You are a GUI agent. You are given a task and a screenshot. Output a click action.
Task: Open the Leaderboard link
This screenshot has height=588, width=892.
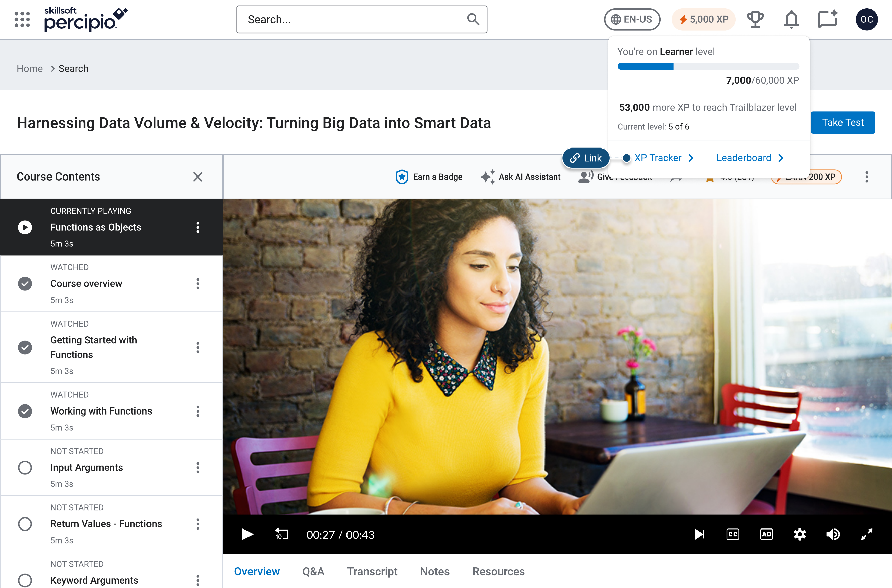pyautogui.click(x=750, y=158)
